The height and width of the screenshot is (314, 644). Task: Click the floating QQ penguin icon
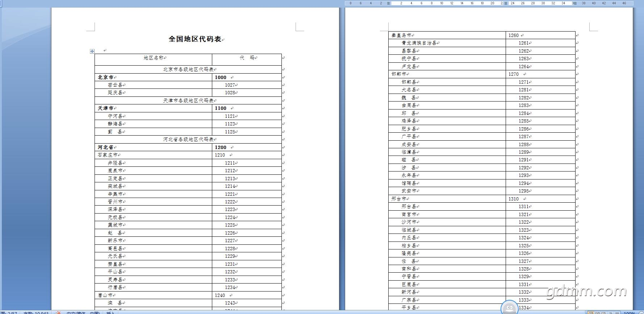509,307
